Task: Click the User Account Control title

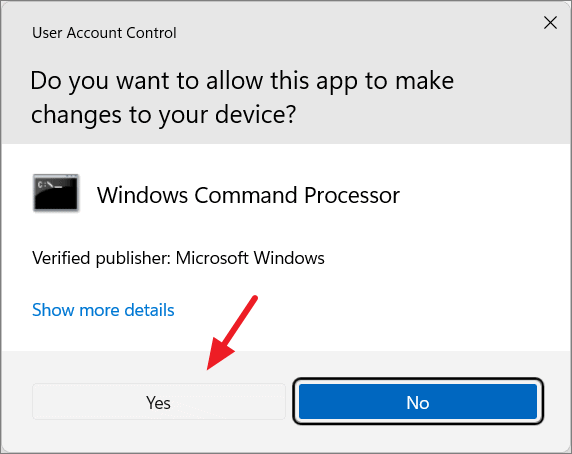Action: click(x=104, y=33)
